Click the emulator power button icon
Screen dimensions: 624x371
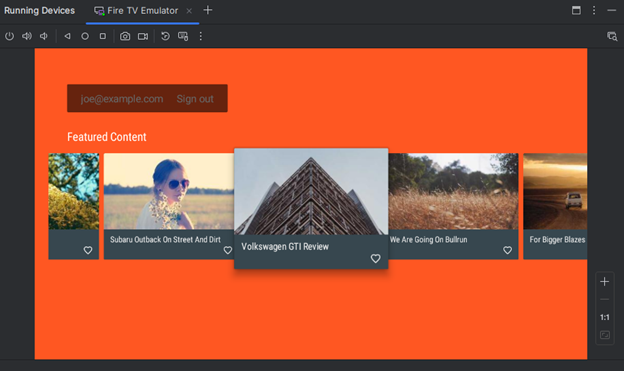[x=10, y=36]
